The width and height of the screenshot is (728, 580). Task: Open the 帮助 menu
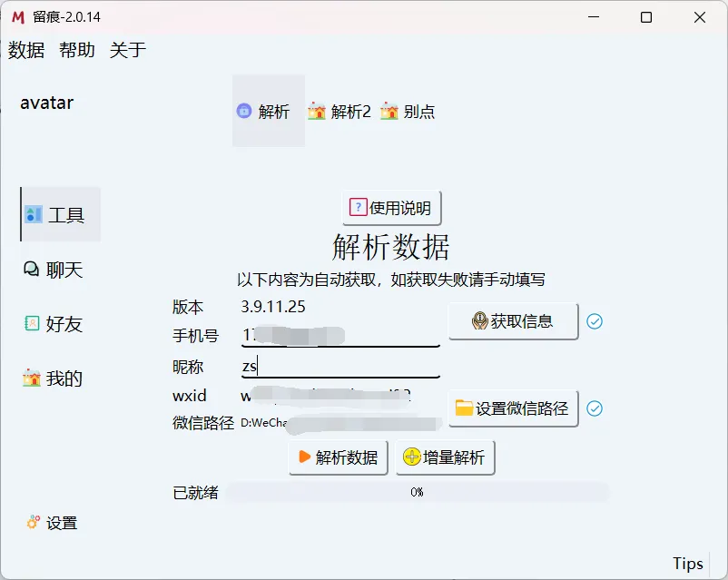click(76, 51)
